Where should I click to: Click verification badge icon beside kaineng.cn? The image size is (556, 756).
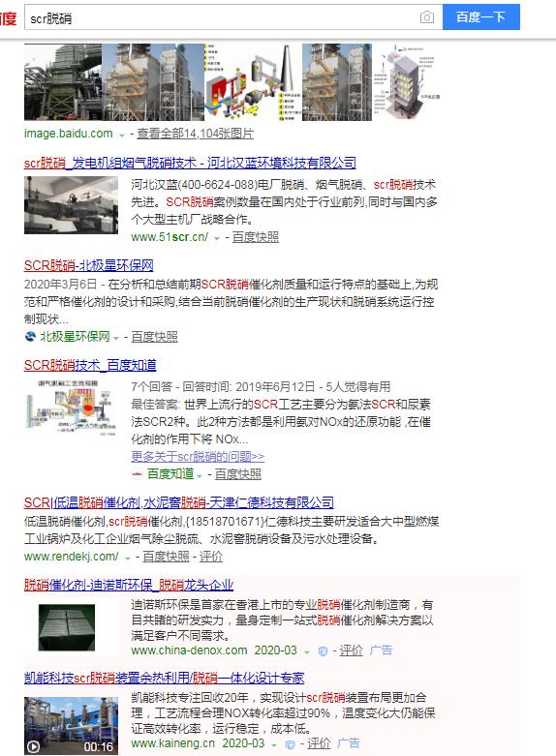click(x=290, y=744)
